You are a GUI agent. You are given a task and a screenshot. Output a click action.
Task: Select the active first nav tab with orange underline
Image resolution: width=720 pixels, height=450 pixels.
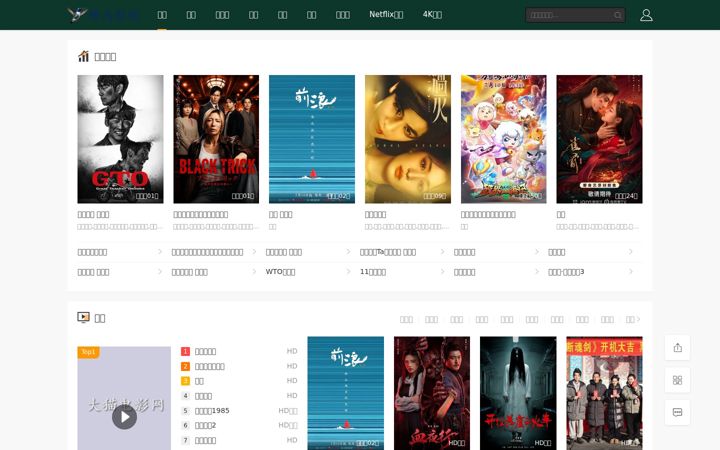click(x=162, y=15)
